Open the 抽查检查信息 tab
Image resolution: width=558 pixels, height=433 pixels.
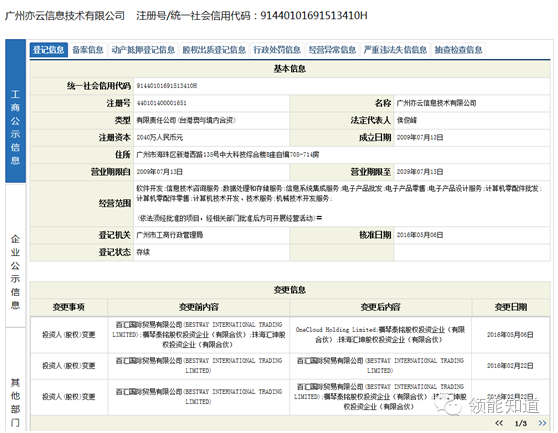pyautogui.click(x=458, y=50)
